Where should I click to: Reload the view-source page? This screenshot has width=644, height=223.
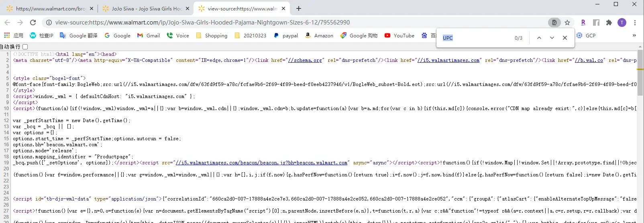(x=33, y=23)
